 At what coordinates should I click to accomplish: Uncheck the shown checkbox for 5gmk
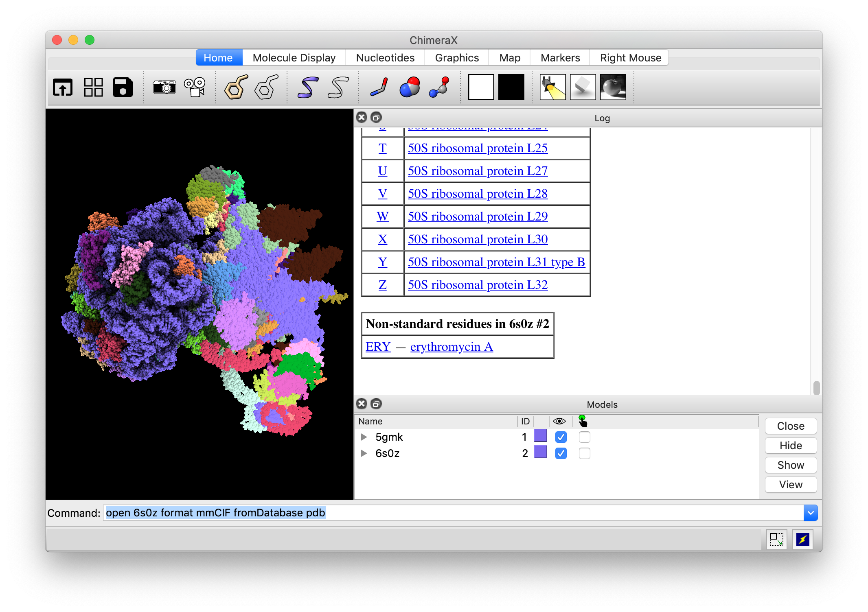561,437
